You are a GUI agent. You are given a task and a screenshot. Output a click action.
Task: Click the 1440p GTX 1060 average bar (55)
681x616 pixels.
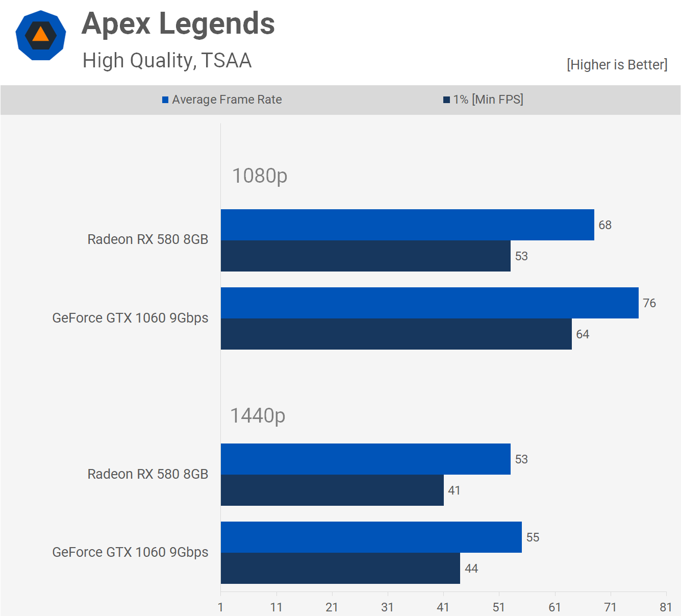click(x=371, y=537)
